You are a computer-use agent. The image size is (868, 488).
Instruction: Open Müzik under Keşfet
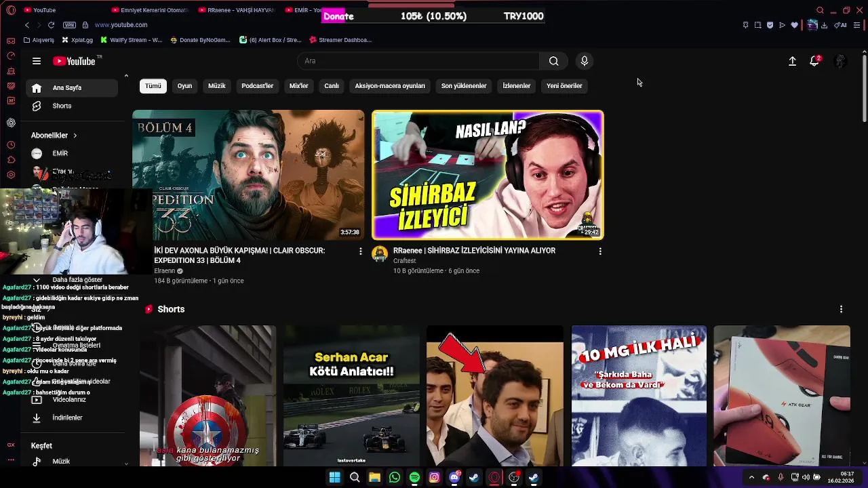click(72, 461)
